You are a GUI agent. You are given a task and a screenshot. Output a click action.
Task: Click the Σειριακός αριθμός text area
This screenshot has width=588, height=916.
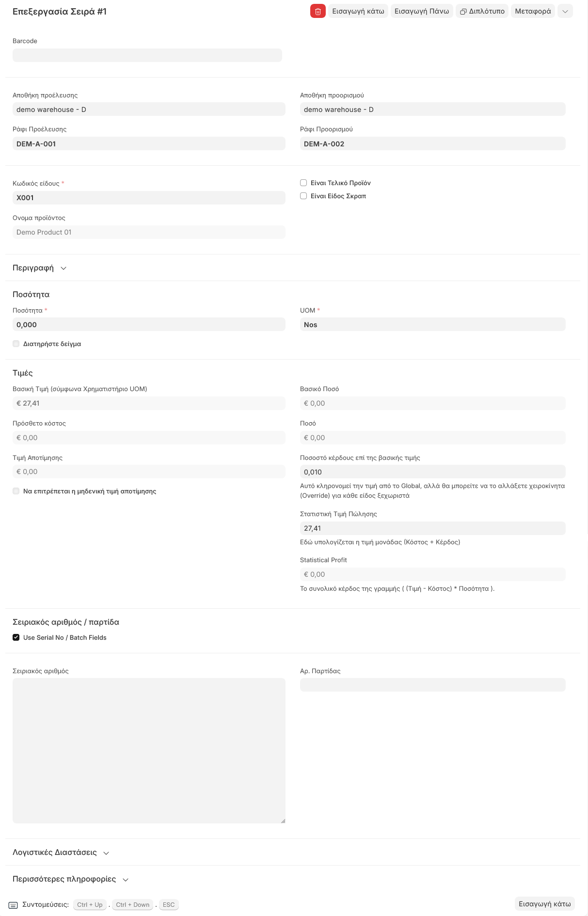[148, 750]
